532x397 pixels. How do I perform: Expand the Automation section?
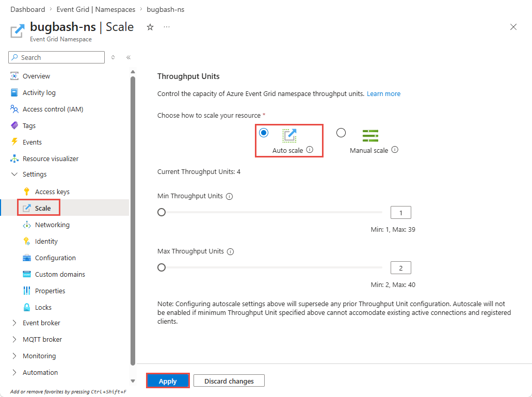pos(14,372)
